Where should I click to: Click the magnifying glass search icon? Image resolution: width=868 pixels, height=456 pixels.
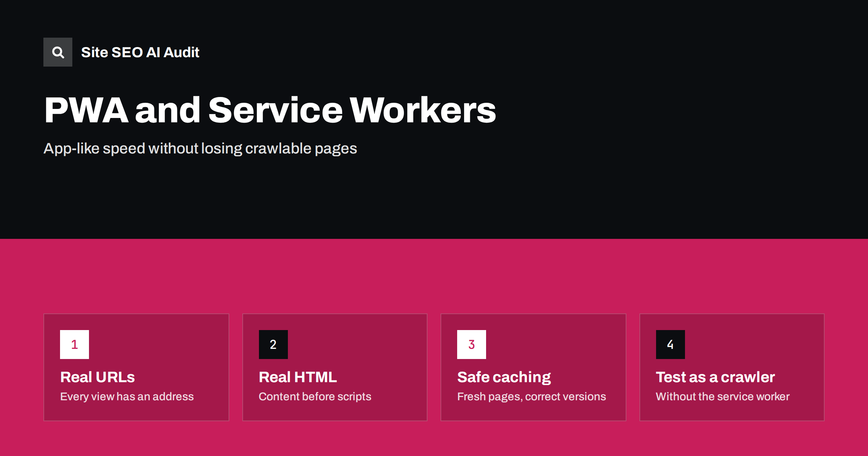pyautogui.click(x=58, y=52)
